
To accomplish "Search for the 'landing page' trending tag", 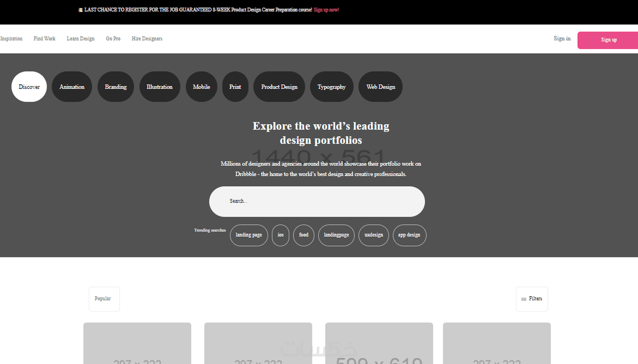I will (x=249, y=235).
